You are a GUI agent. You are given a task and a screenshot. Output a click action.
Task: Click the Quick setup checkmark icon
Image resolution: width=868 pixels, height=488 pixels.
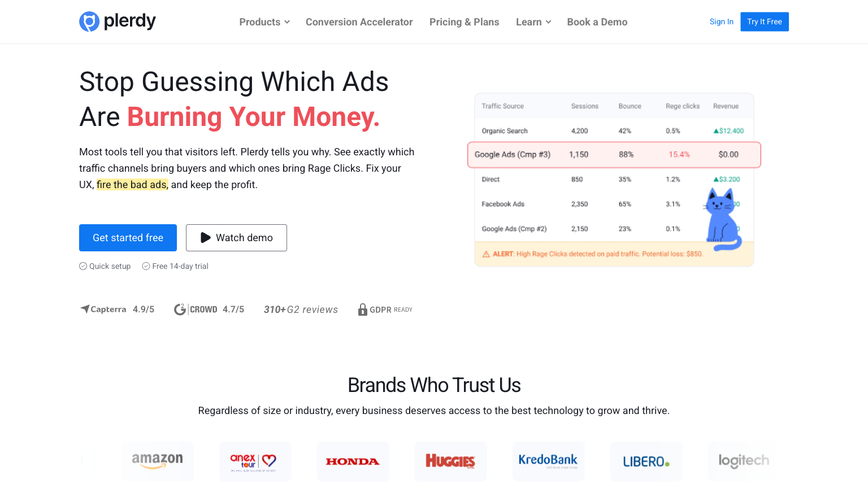tap(83, 266)
